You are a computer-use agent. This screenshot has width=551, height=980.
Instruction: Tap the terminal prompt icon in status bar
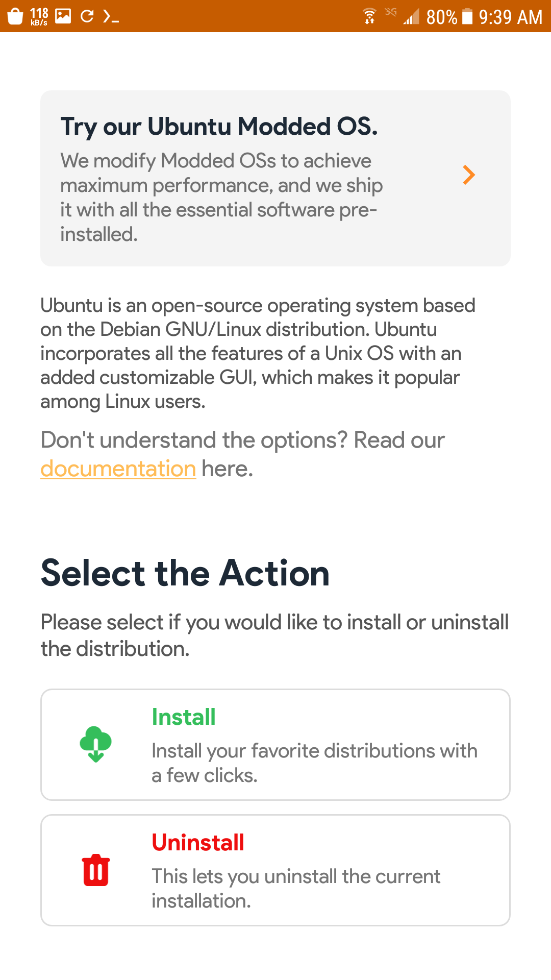click(x=111, y=17)
